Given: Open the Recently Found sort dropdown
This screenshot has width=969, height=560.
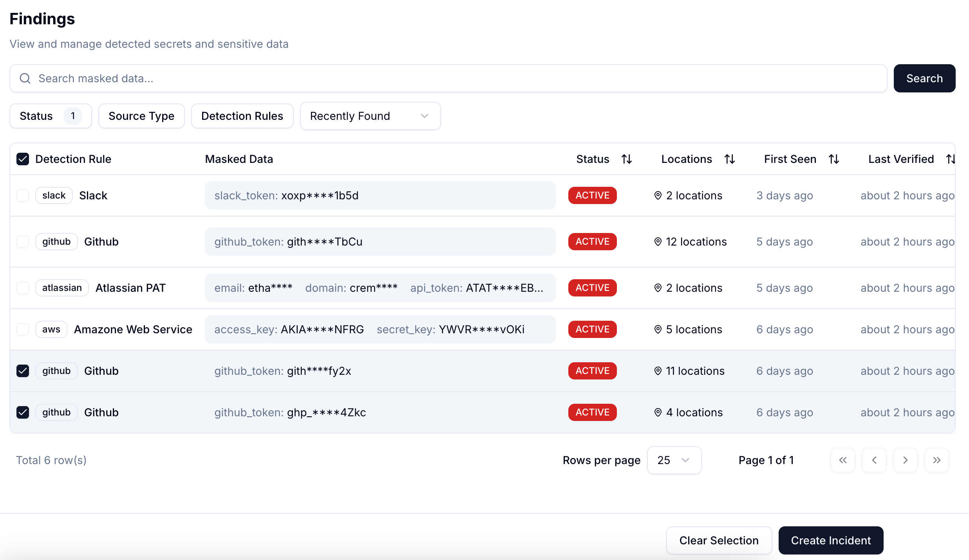Looking at the screenshot, I should (370, 116).
